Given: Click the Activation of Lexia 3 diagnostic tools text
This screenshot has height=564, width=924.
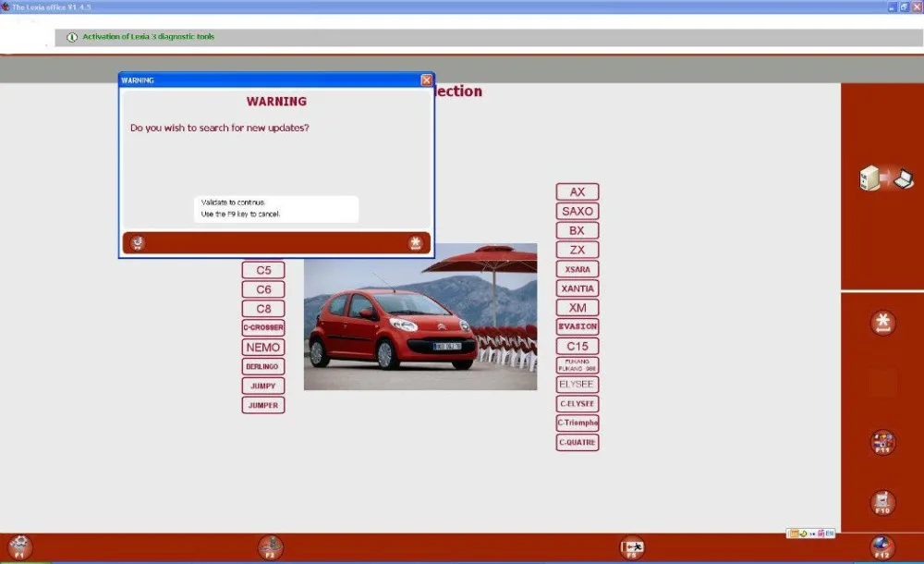Looking at the screenshot, I should click(x=148, y=37).
